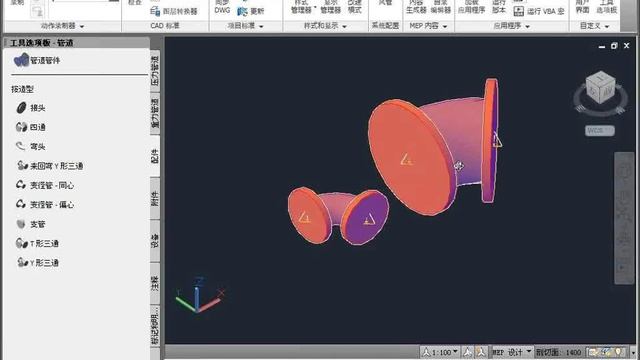The height and width of the screenshot is (360, 640).
Task: Click the 更新 update icon
Action: tap(242, 11)
